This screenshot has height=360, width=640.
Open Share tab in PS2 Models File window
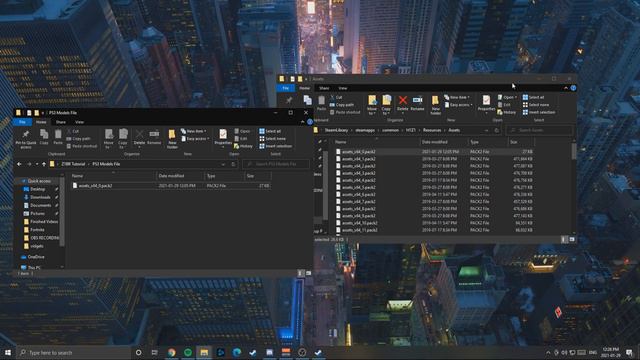pos(60,122)
